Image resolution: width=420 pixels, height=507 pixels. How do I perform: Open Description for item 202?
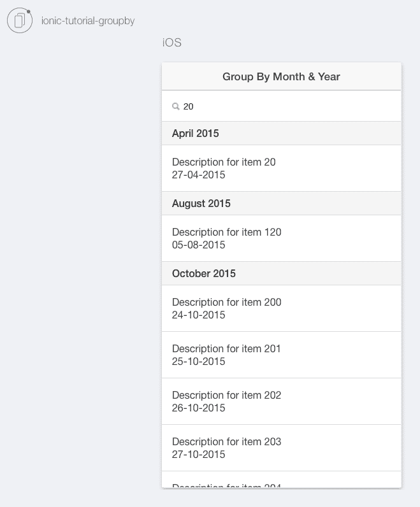point(281,401)
